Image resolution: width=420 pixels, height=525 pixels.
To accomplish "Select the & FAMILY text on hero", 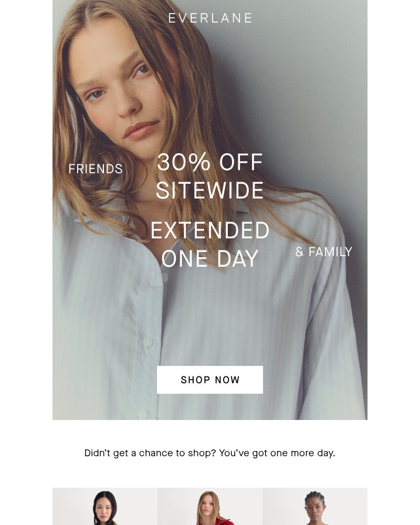I will point(323,251).
